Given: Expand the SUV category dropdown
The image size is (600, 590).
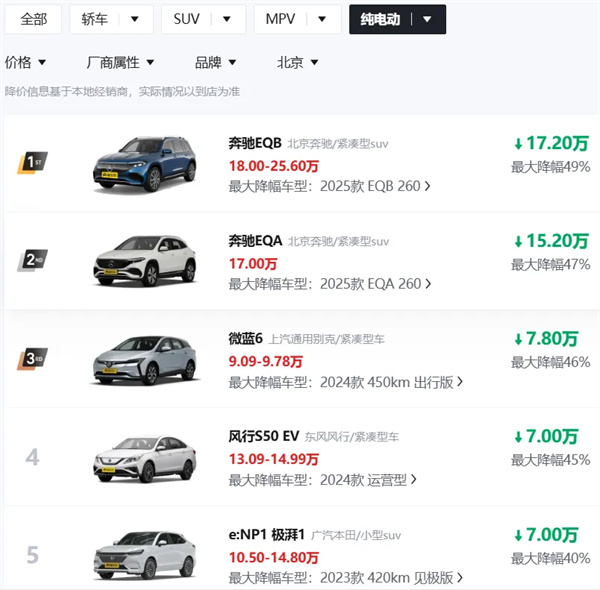Looking at the screenshot, I should [227, 19].
